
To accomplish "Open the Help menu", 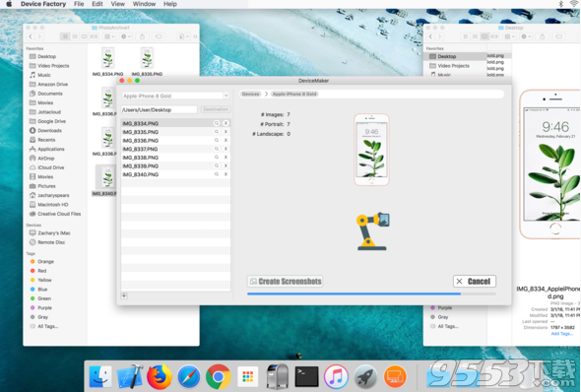I will [x=170, y=4].
